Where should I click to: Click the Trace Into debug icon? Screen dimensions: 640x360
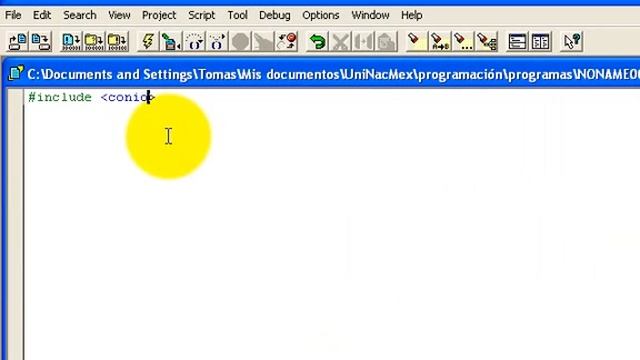pos(217,41)
